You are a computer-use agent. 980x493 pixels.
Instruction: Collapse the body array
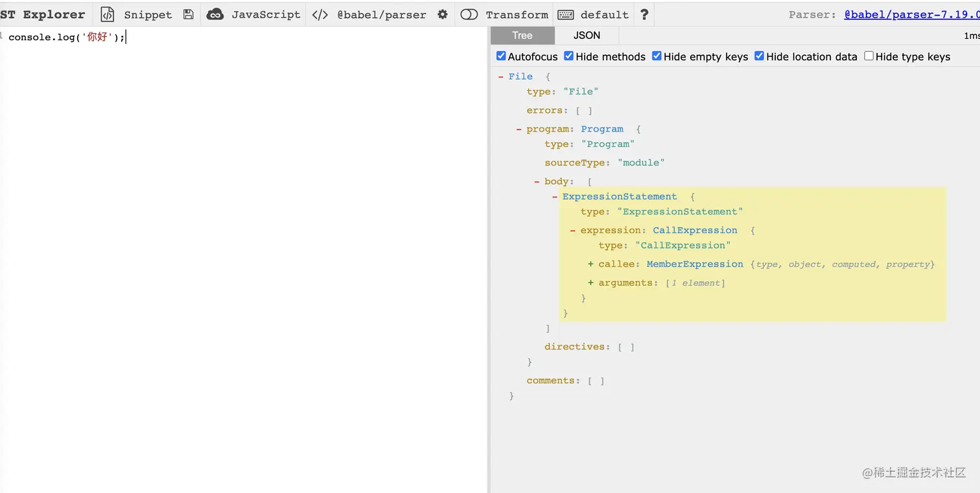(537, 181)
